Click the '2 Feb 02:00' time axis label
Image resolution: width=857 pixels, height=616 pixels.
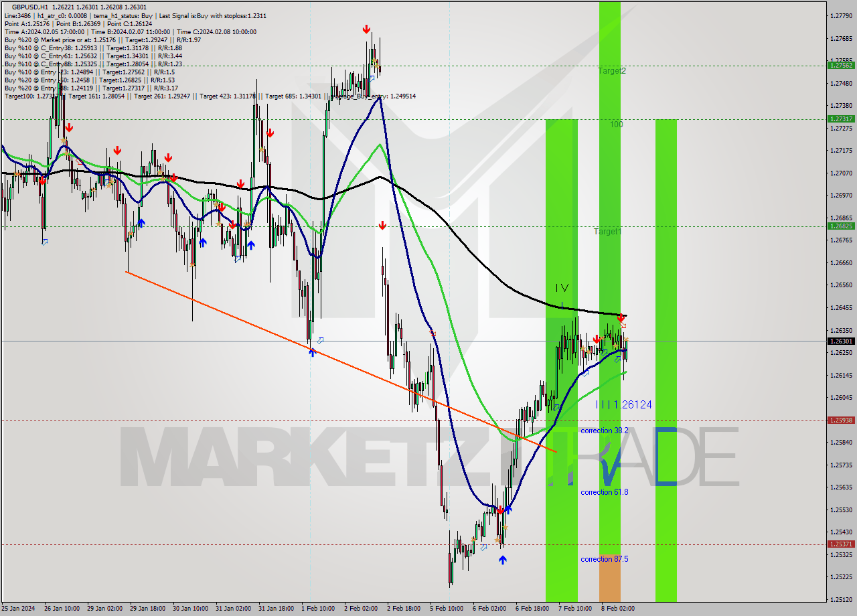(362, 609)
